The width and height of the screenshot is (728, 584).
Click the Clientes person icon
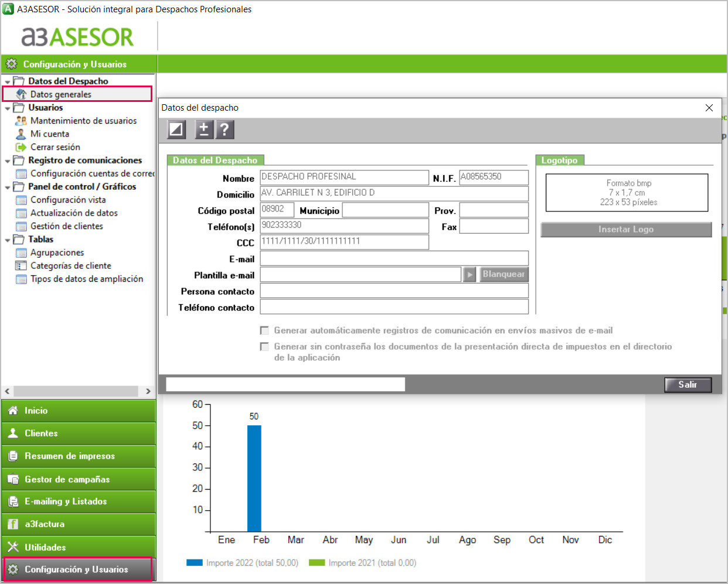click(13, 433)
